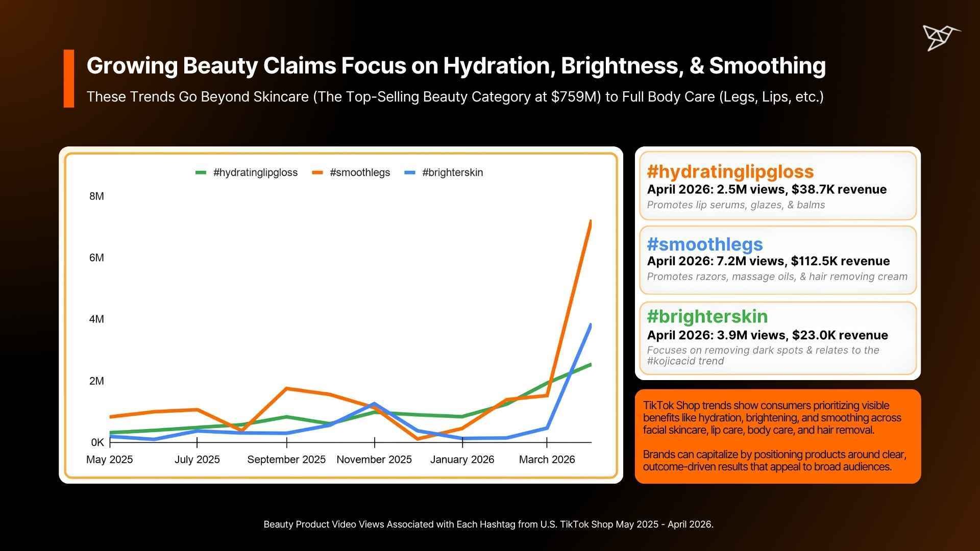Click '3.9M views, $23.0K revenue' stat line
The height and width of the screenshot is (551, 980).
767,335
